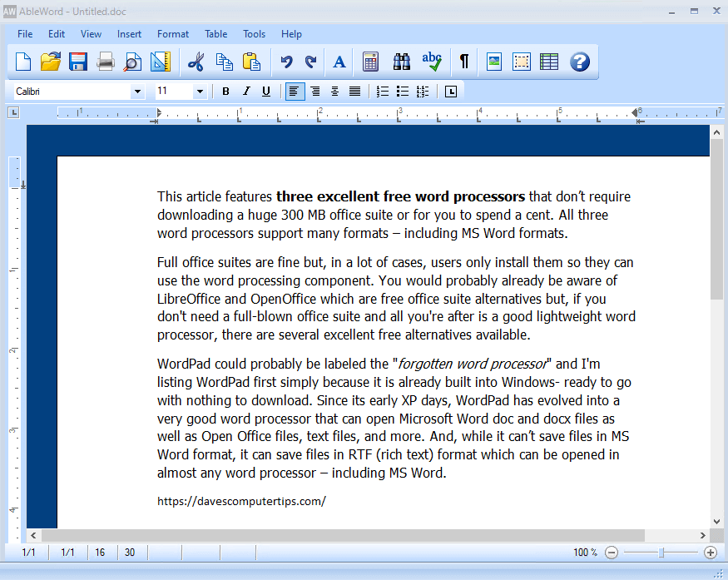This screenshot has width=728, height=580.
Task: Zoom in with the plus button
Action: coord(711,553)
